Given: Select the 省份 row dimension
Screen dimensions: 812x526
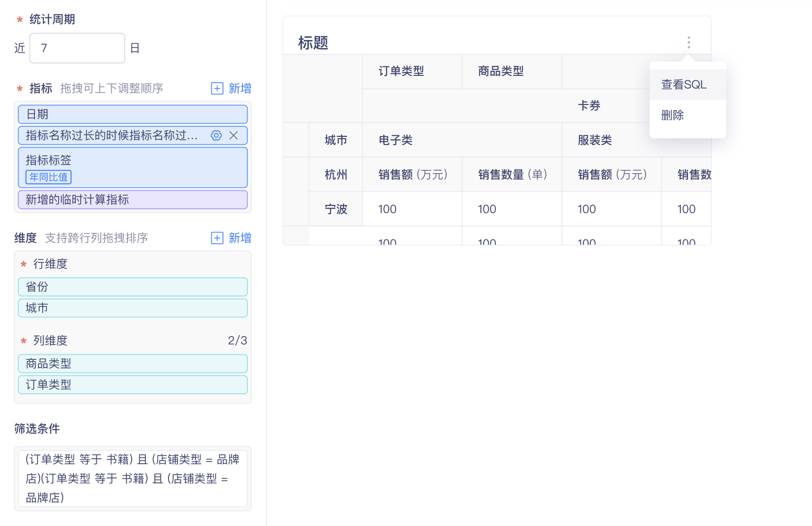Looking at the screenshot, I should 133,287.
